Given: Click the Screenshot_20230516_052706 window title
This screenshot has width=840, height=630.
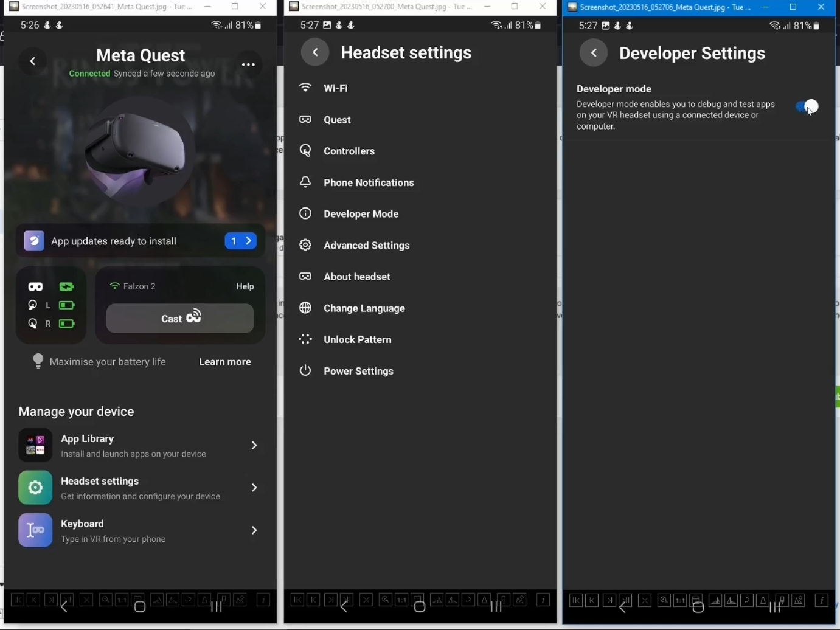Looking at the screenshot, I should pos(665,7).
